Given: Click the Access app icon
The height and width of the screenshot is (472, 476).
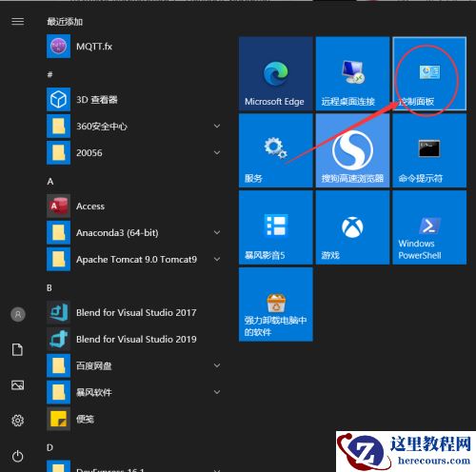Looking at the screenshot, I should (58, 206).
